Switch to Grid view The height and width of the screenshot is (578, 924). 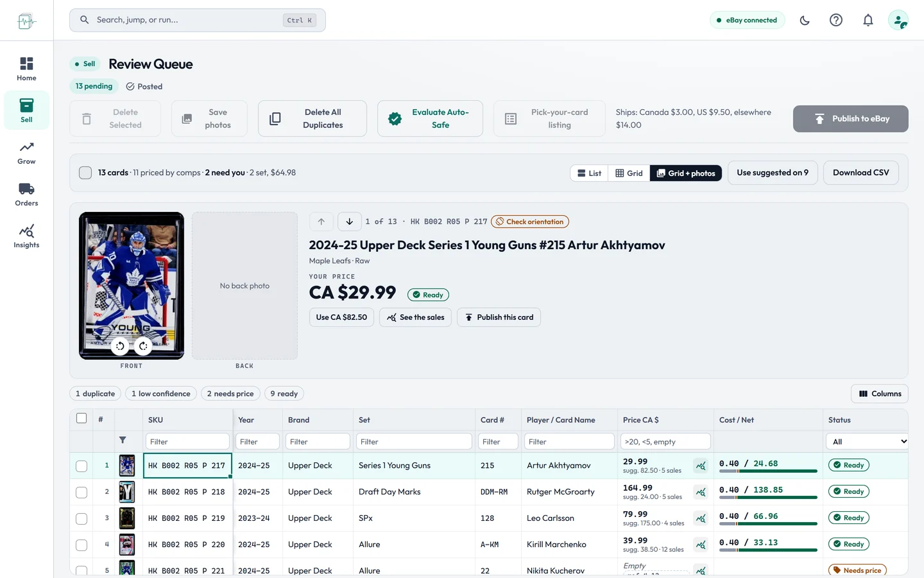pos(629,173)
